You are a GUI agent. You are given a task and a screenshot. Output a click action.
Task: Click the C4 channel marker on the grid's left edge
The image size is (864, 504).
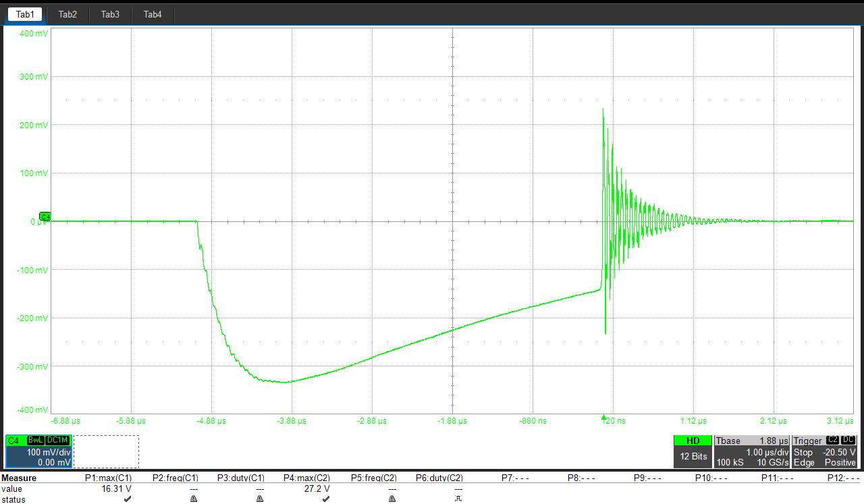click(45, 217)
